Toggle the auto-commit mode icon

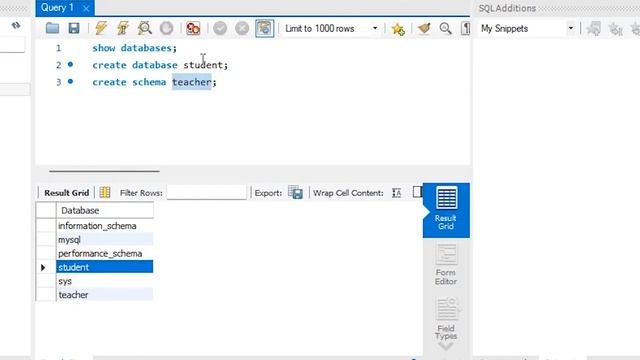click(x=264, y=28)
